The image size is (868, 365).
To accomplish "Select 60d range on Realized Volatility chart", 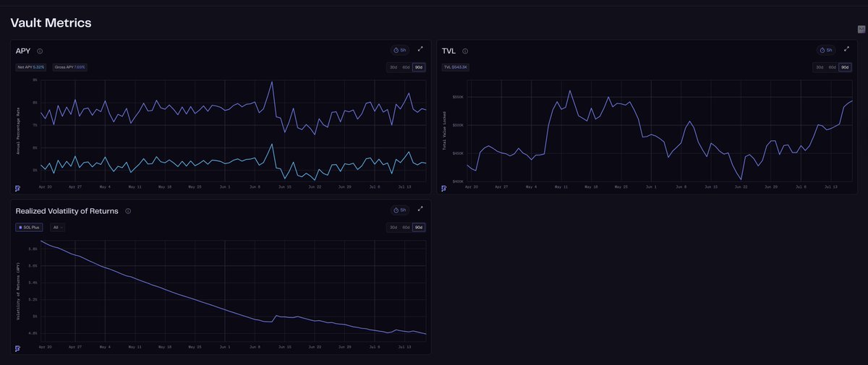I will (x=406, y=227).
